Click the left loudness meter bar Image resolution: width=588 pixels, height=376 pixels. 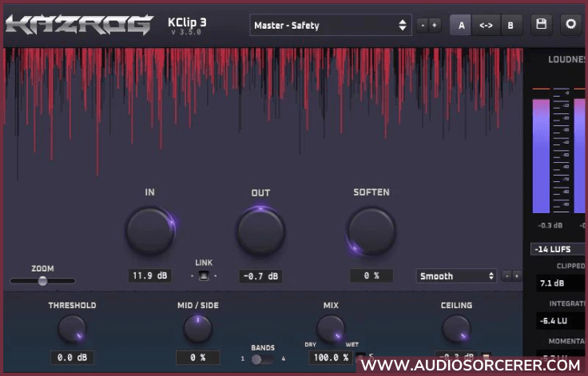tap(541, 156)
